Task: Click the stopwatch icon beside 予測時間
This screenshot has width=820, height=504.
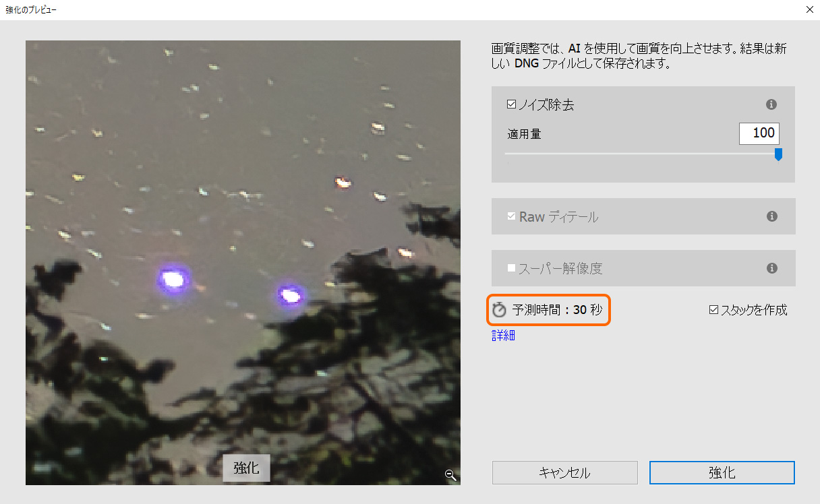Action: 499,310
